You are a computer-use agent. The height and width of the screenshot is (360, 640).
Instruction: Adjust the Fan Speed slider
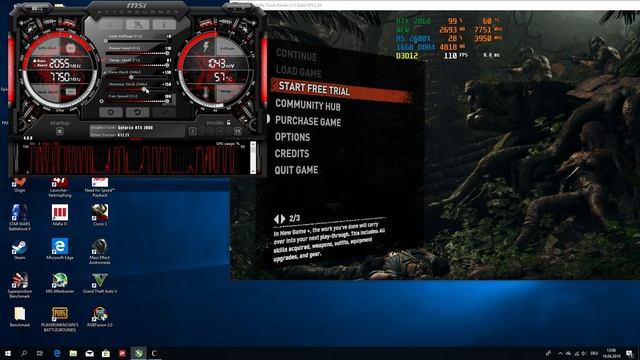[138, 101]
